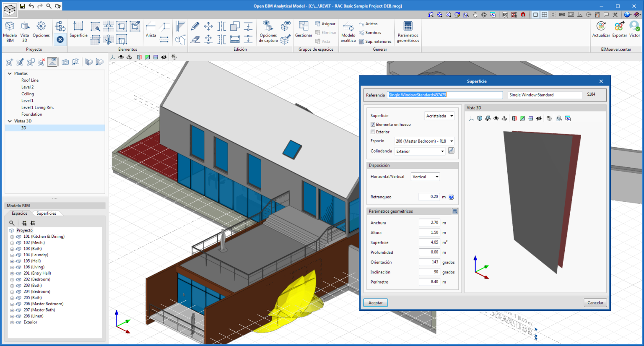Image resolution: width=644 pixels, height=346 pixels.
Task: Click the Modelo BIM ribbon icon
Action: click(x=10, y=27)
